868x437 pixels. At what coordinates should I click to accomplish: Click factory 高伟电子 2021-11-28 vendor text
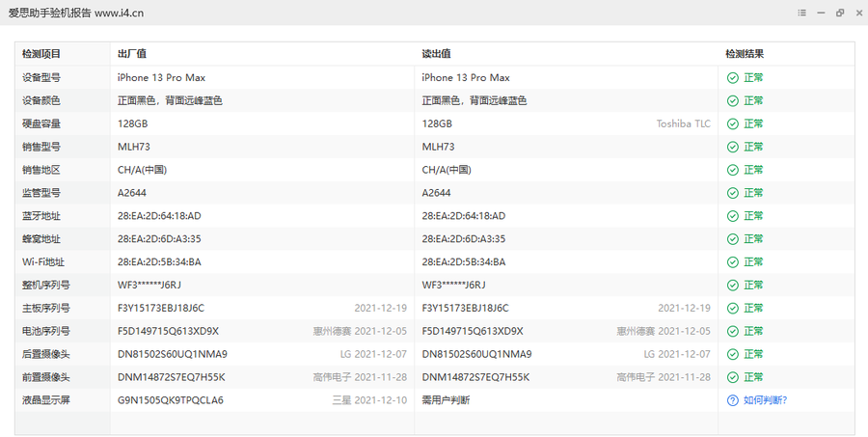[360, 377]
